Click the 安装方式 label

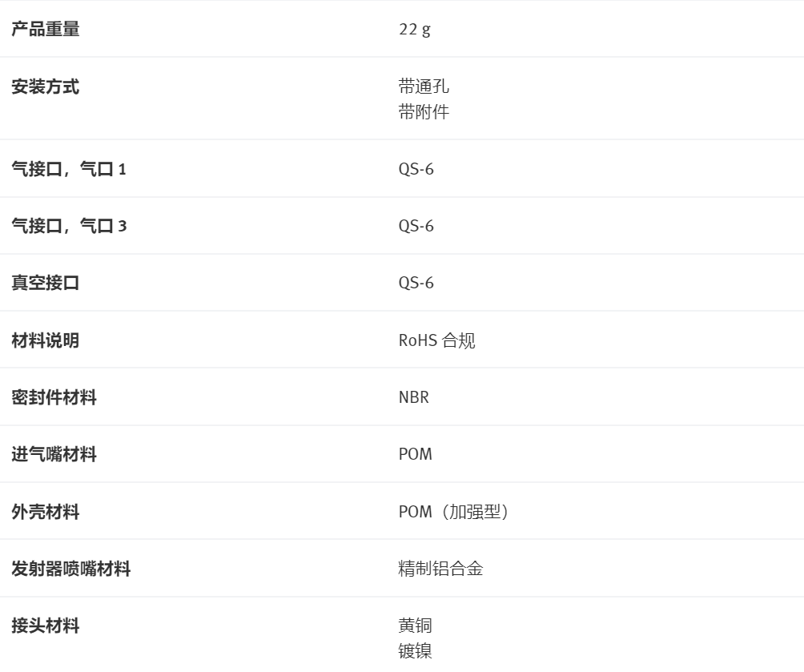point(46,87)
